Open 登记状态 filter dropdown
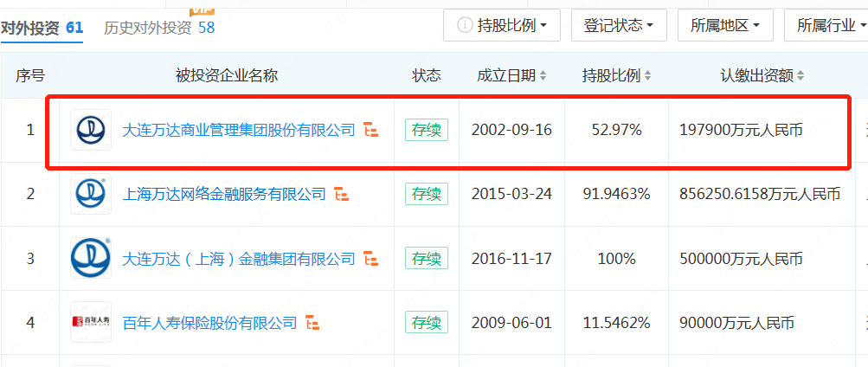The image size is (868, 367). point(619,25)
